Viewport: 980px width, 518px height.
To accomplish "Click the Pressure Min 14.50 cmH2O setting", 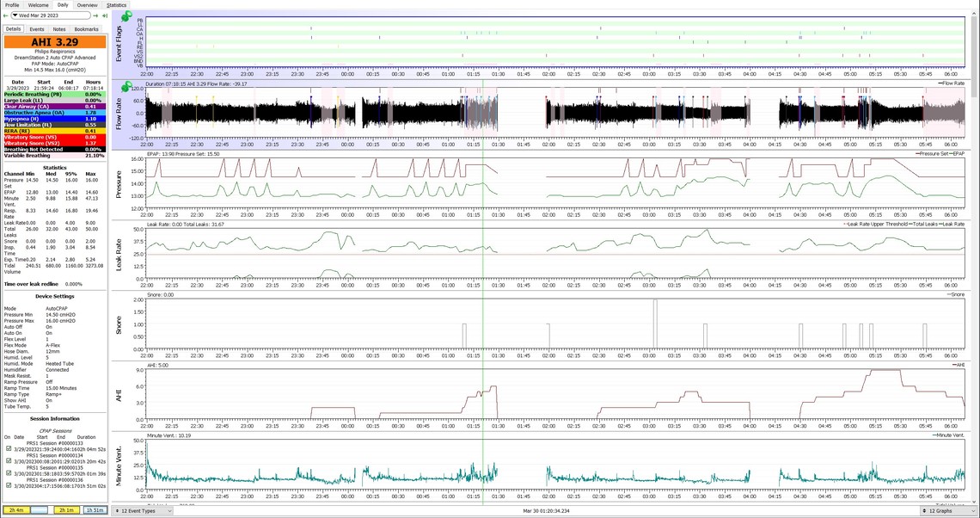I will pos(40,315).
